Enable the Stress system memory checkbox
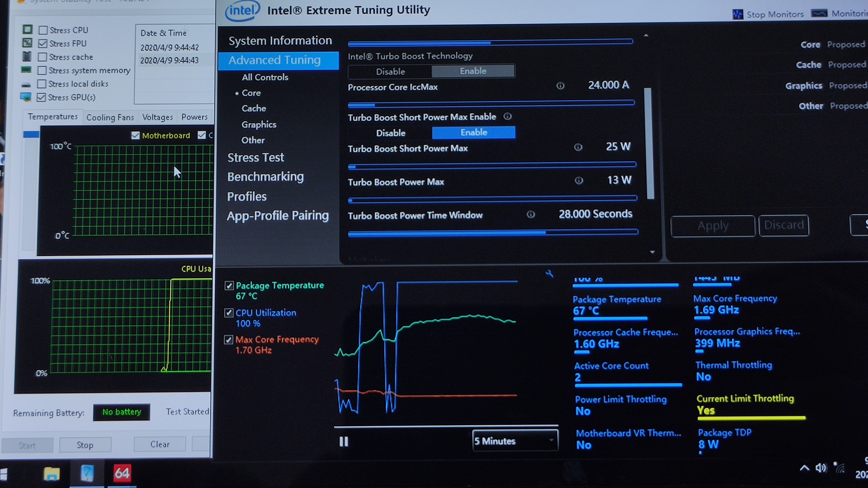Screen dimensions: 868x488 42,70
